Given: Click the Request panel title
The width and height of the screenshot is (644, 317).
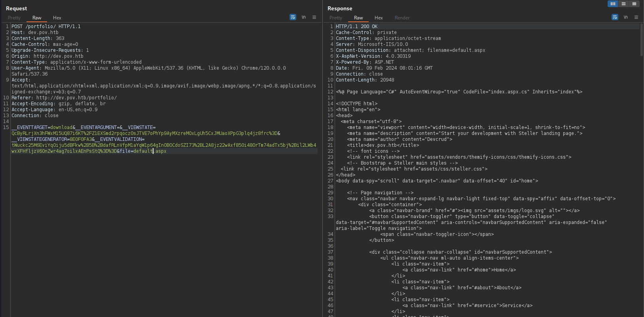Looking at the screenshot, I should [17, 8].
